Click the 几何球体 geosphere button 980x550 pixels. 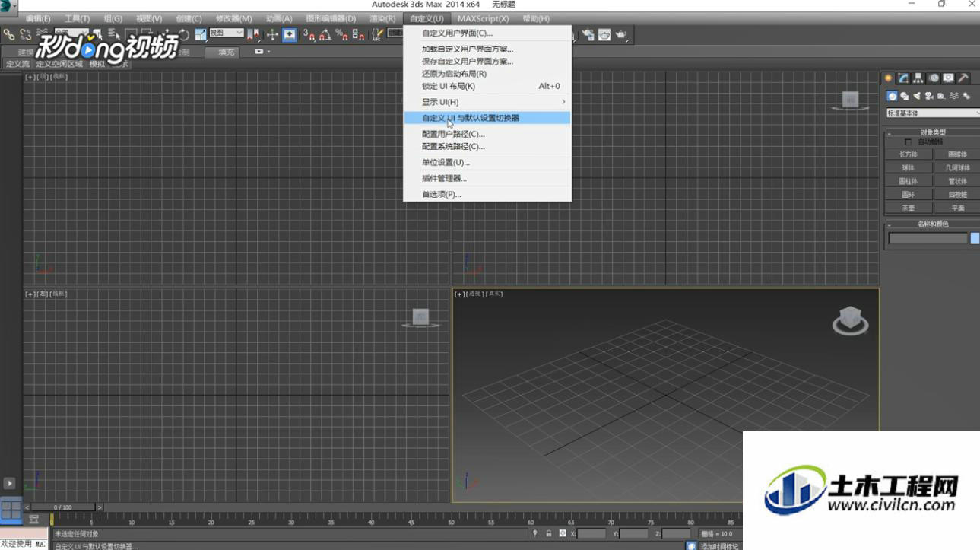click(957, 167)
